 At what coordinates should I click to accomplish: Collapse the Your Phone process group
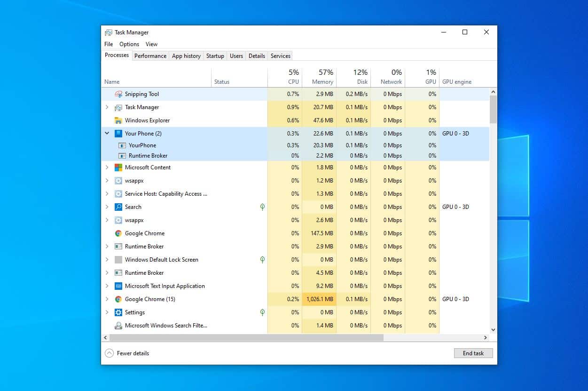tap(106, 133)
